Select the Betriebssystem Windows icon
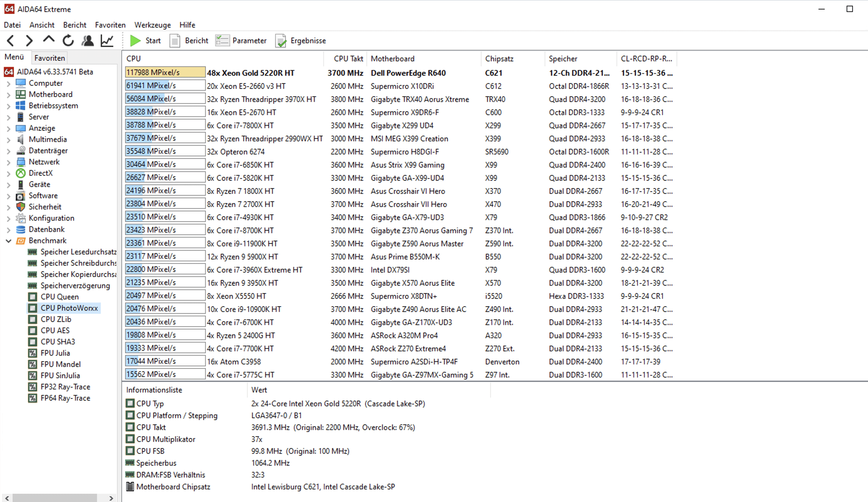868x502 pixels. coord(21,106)
